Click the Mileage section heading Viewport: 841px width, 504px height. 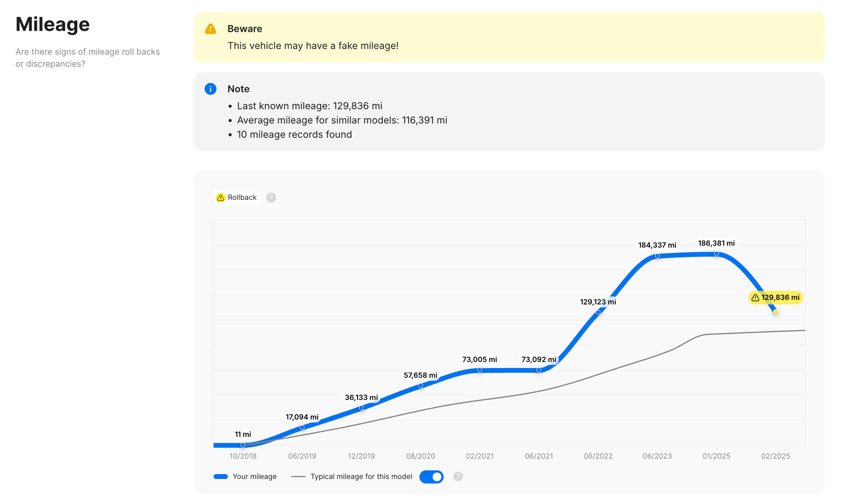point(53,25)
